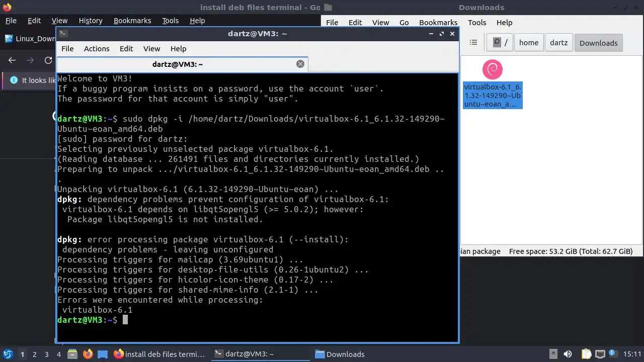
Task: Go to home folder in path bar
Action: click(529, 43)
